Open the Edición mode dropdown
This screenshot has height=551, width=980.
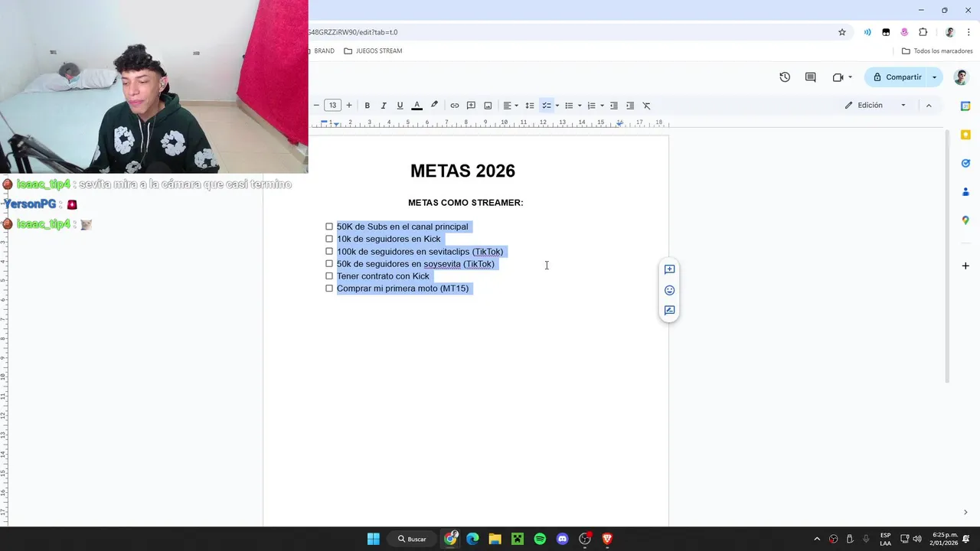pos(876,106)
